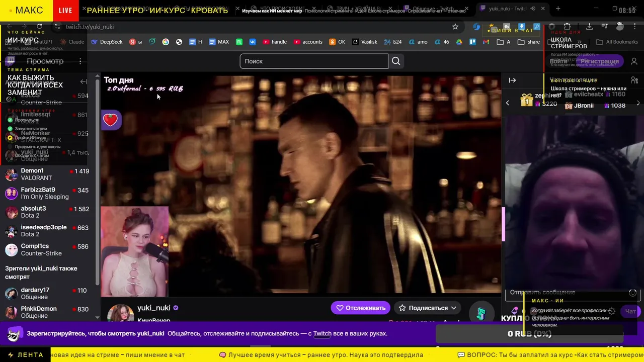Screen dimensions: 644x362
Task: Click the Twitch link in signup banner
Action: click(x=322, y=333)
